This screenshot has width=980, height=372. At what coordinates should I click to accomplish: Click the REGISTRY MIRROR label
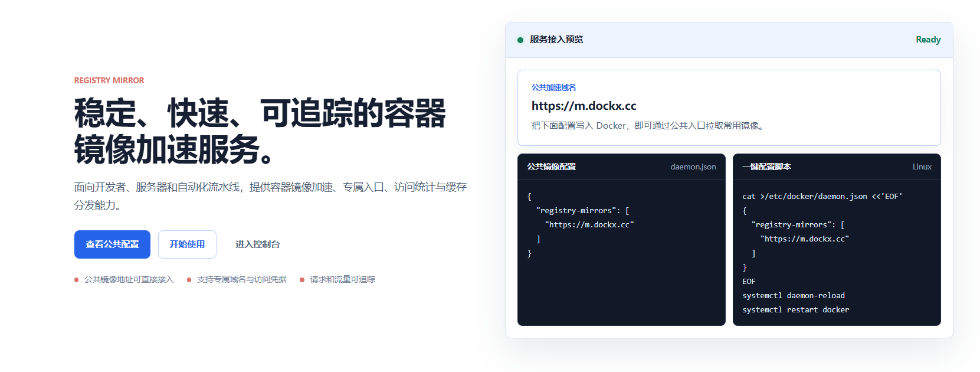(x=109, y=80)
